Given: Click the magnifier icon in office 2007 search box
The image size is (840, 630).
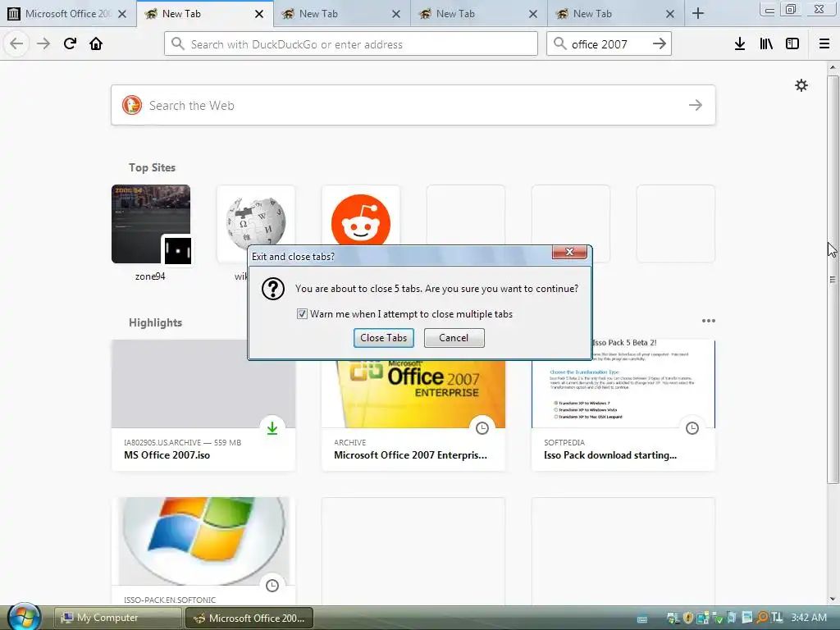Looking at the screenshot, I should click(559, 44).
